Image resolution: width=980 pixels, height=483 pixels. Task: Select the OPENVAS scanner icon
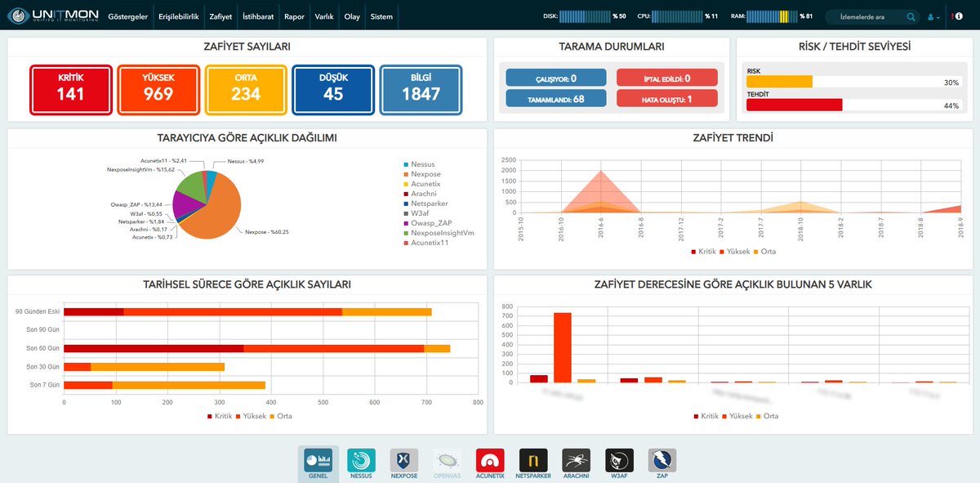tap(447, 463)
